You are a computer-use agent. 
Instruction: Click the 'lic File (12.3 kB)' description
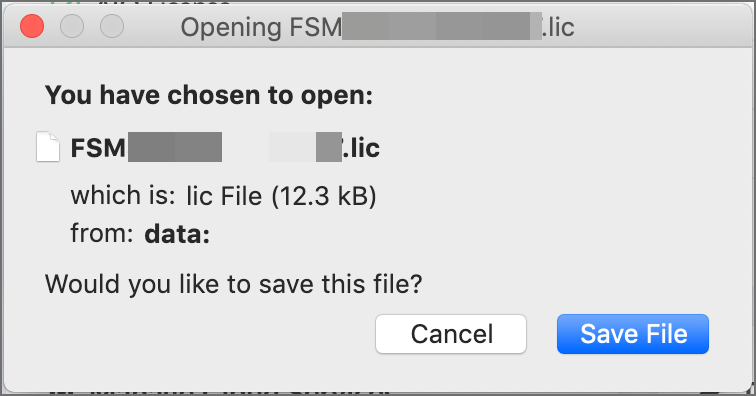[281, 196]
